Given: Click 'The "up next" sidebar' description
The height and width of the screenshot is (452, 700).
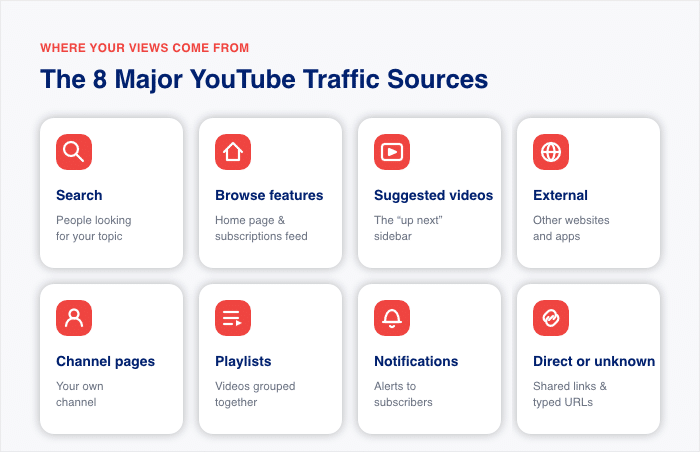Looking at the screenshot, I should pyautogui.click(x=408, y=228).
